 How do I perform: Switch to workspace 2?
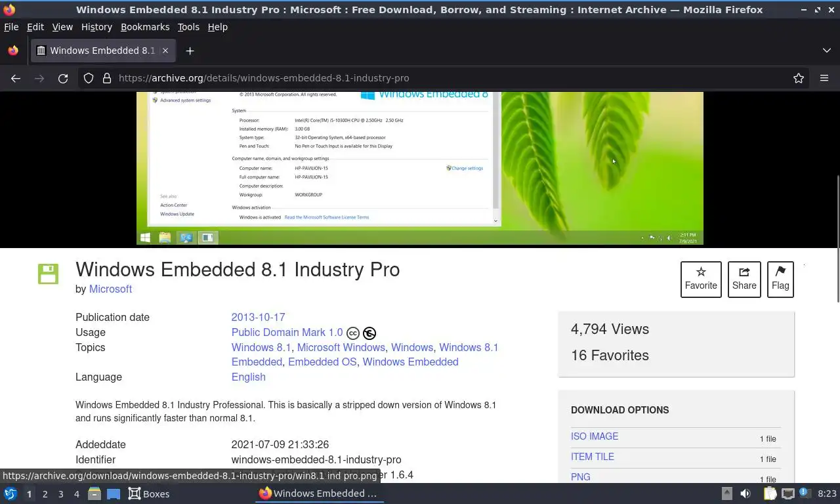(45, 493)
